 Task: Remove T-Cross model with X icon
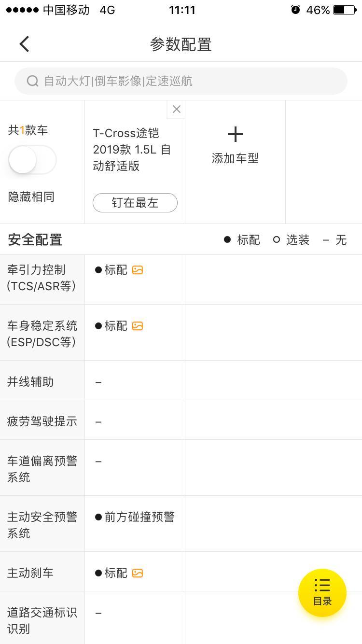(176, 109)
